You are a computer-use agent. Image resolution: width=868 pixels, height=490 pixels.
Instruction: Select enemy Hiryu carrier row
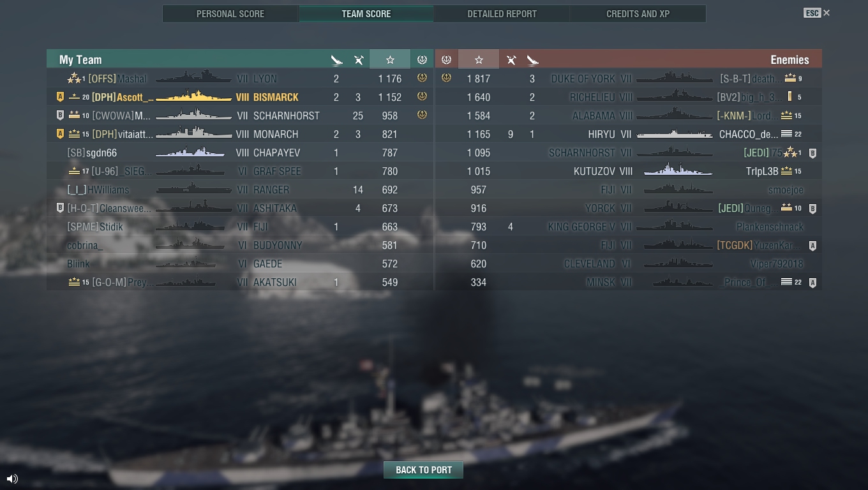629,134
